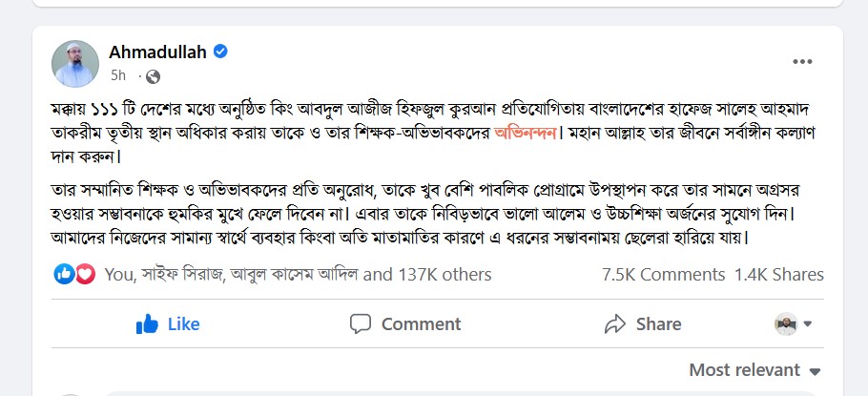
Task: Show the 1.4K Shares list
Action: point(778,275)
